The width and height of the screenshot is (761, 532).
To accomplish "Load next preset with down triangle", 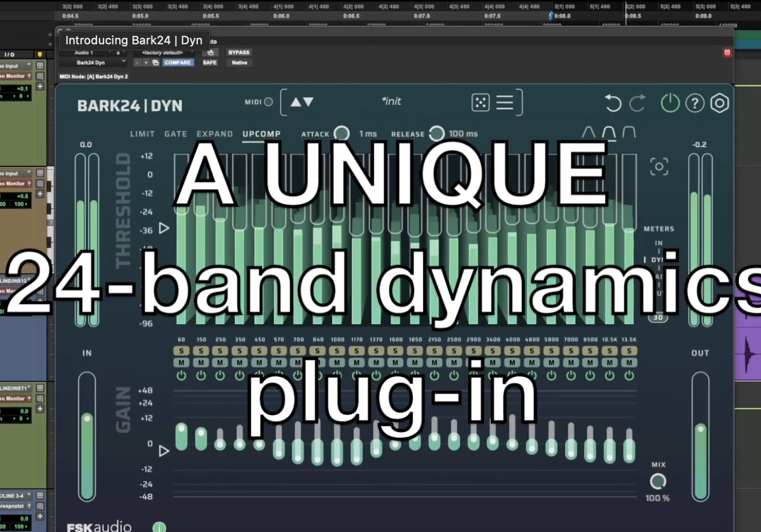I will point(308,102).
